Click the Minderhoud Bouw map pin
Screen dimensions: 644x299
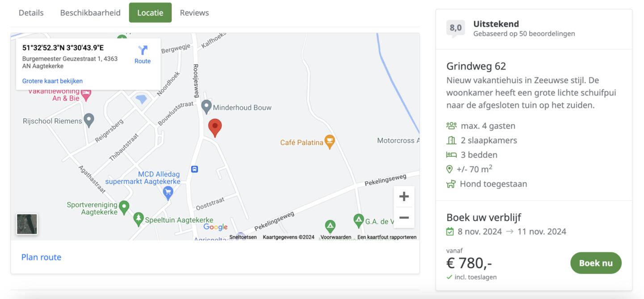(x=206, y=107)
